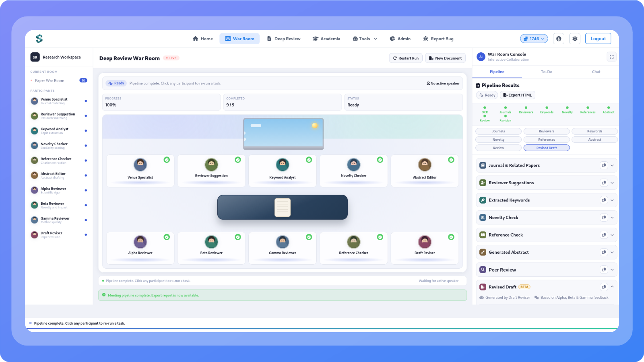Click Export HTML button
The image size is (644, 362).
click(518, 95)
